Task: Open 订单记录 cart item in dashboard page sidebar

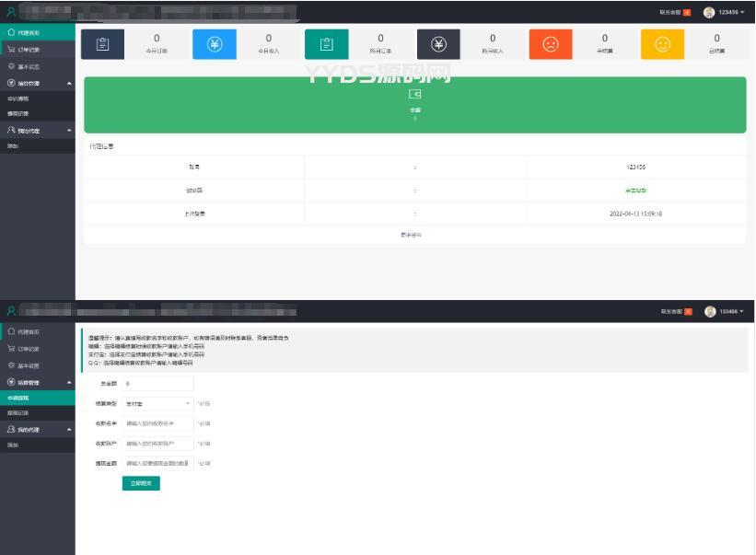Action: 29,50
